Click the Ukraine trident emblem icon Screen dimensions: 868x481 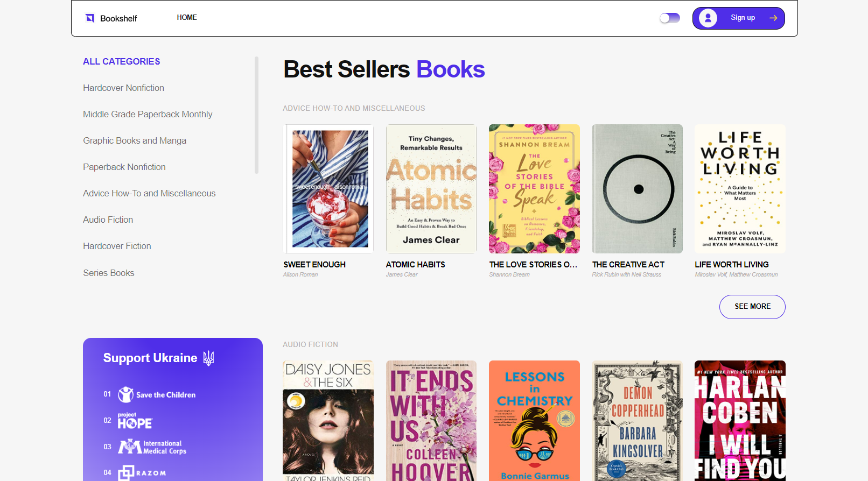[x=209, y=358]
